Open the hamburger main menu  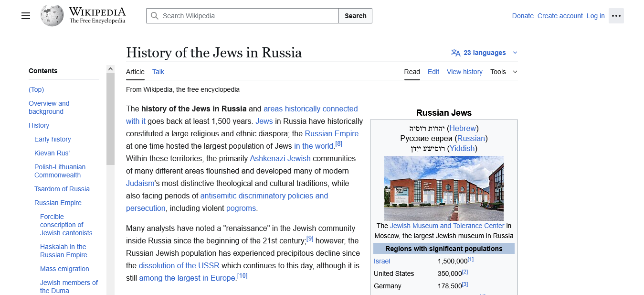pyautogui.click(x=26, y=16)
